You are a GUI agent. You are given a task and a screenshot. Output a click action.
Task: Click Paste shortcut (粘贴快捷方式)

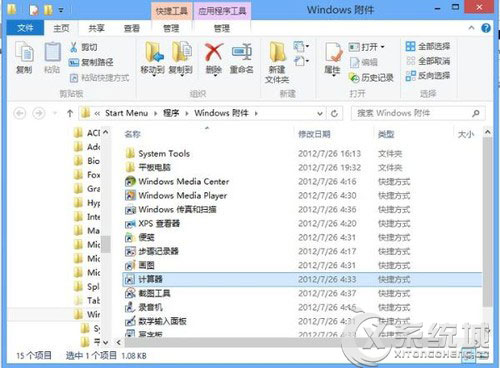99,78
